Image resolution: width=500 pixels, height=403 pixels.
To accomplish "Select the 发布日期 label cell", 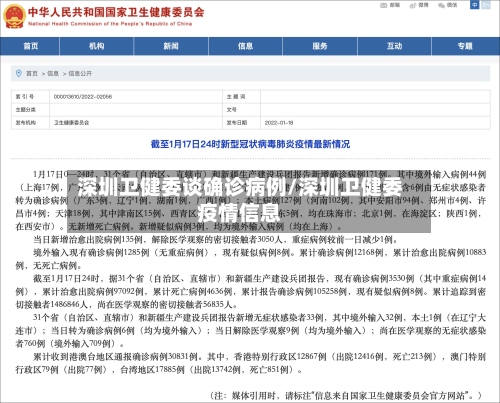I will (x=241, y=123).
